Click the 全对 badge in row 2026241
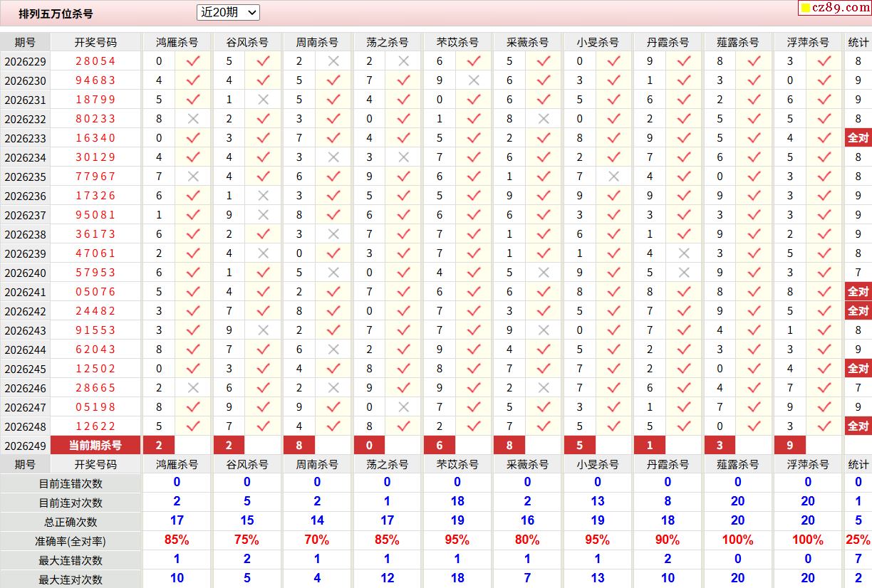Viewport: 872px width, 588px height. tap(858, 292)
